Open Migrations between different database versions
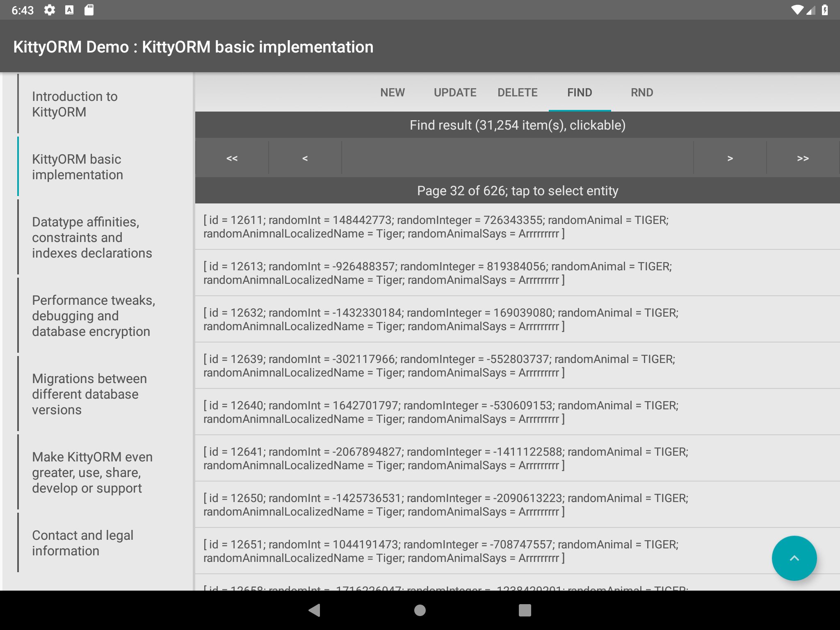Viewport: 840px width, 630px height. [105, 394]
